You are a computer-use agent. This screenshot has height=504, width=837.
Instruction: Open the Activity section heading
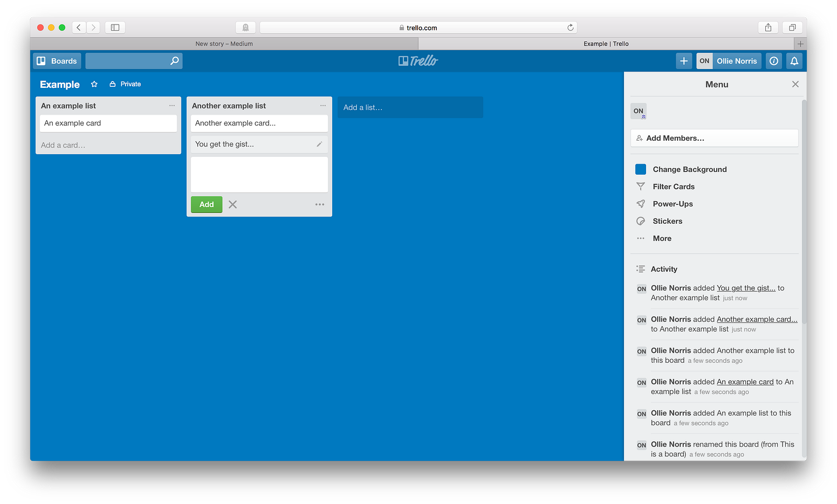pyautogui.click(x=664, y=269)
